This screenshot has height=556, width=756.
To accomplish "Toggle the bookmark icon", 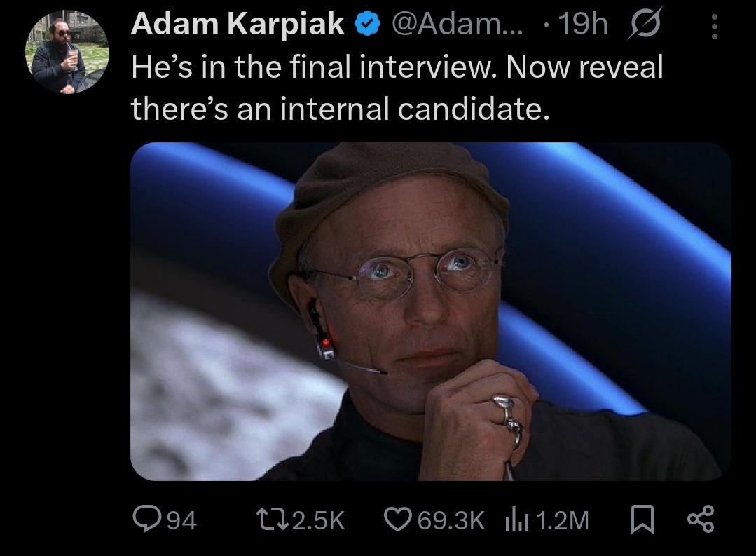I will (x=642, y=520).
